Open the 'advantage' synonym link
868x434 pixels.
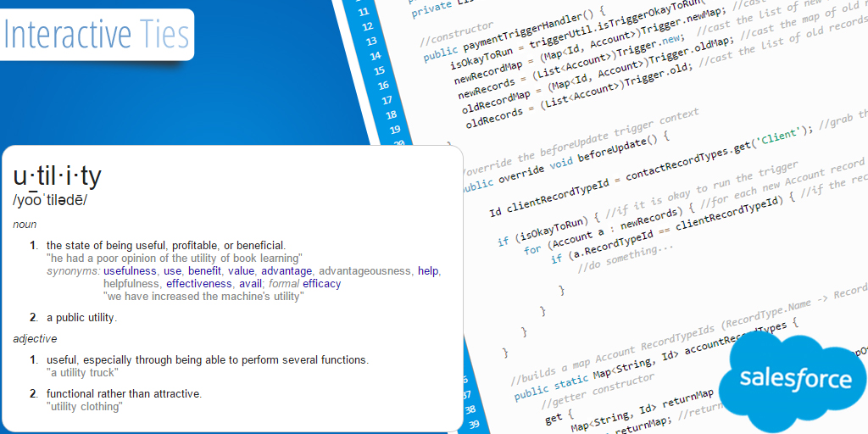click(x=286, y=271)
